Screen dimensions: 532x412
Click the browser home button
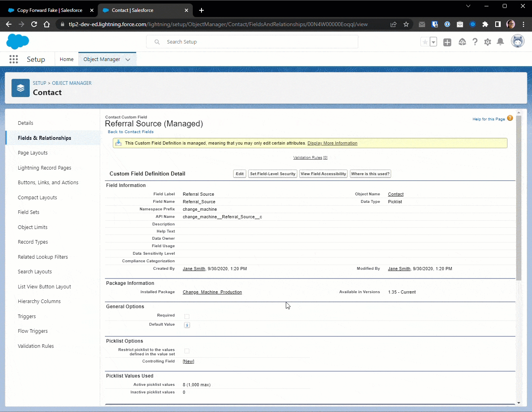coord(47,24)
